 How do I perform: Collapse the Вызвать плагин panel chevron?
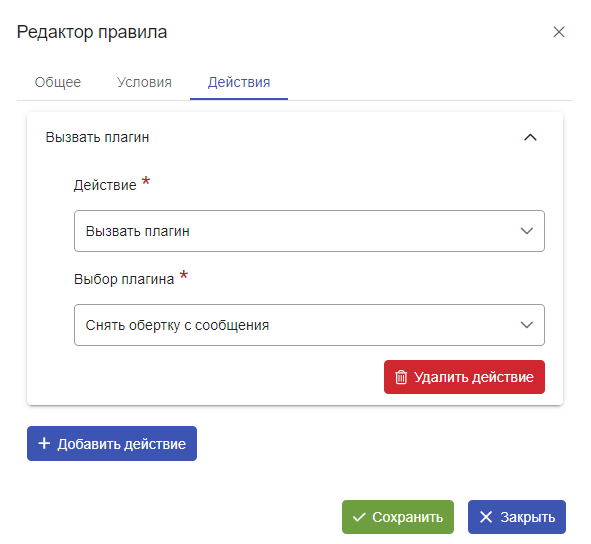[530, 137]
